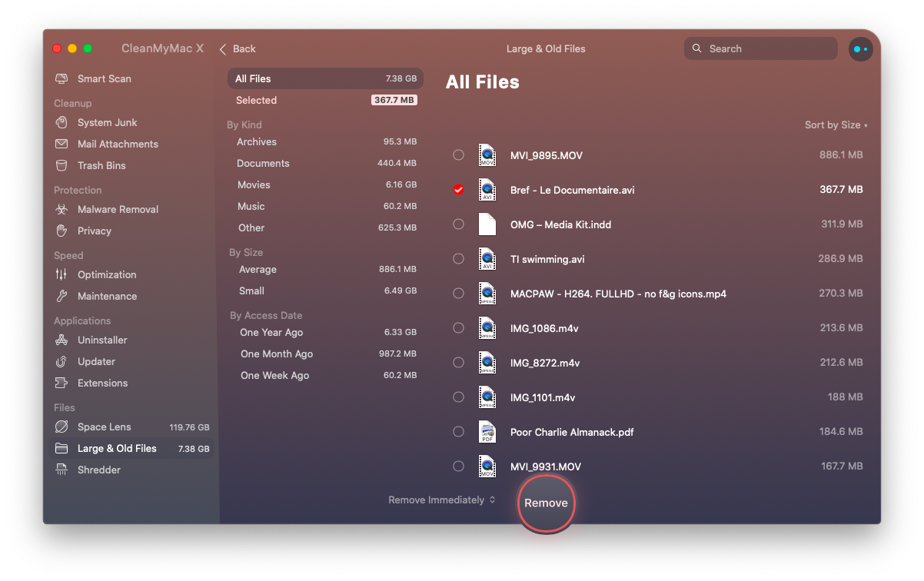This screenshot has height=581, width=924.
Task: Filter files accessed One Month Ago
Action: tap(325, 354)
